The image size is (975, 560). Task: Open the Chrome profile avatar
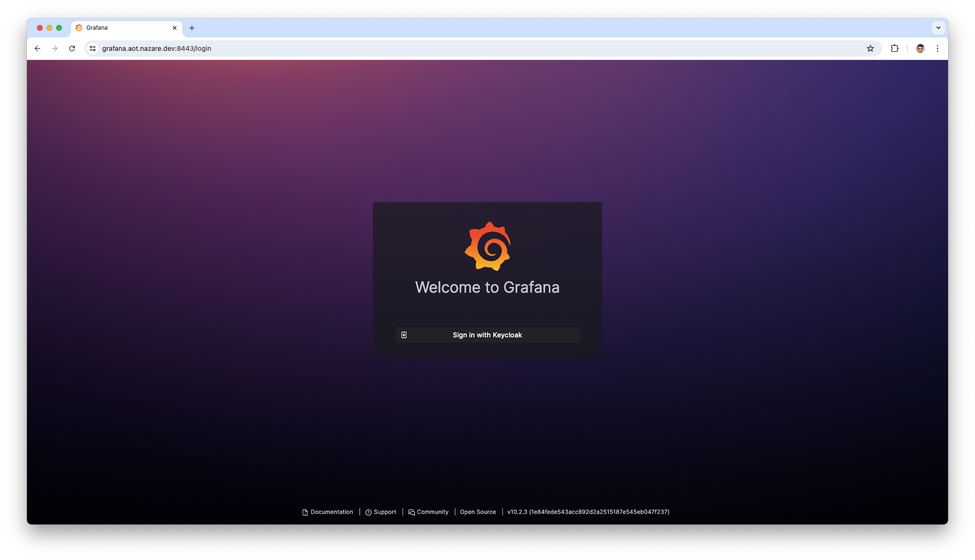920,48
